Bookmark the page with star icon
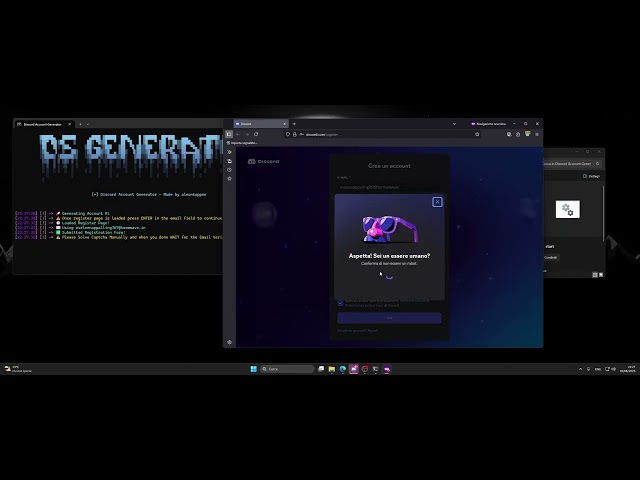Screen dimensions: 640x480 477,134
